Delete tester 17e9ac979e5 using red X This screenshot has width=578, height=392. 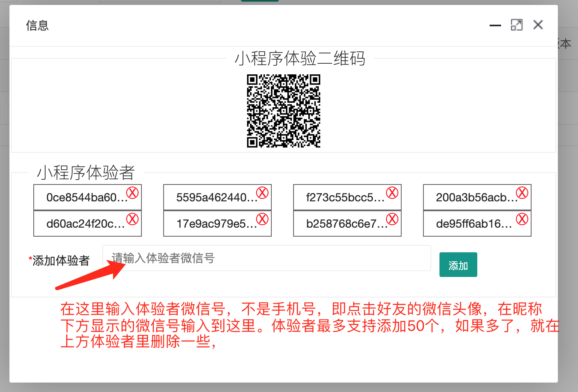point(262,219)
